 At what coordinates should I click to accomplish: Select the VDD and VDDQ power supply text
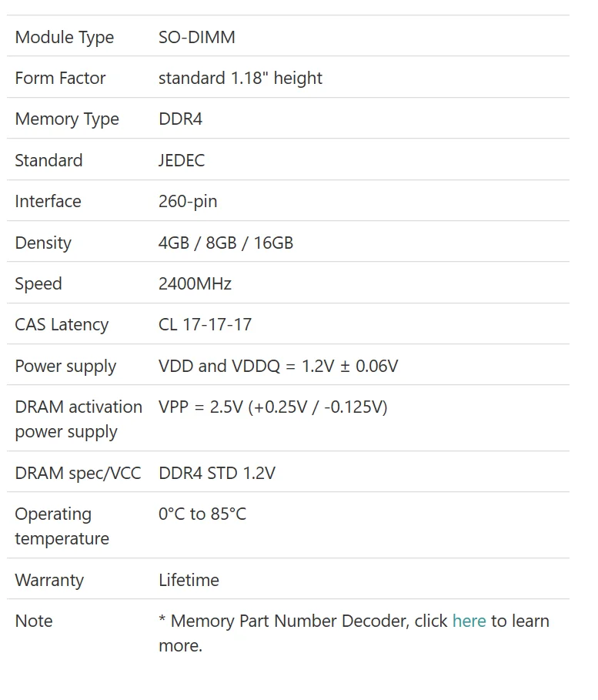click(278, 366)
